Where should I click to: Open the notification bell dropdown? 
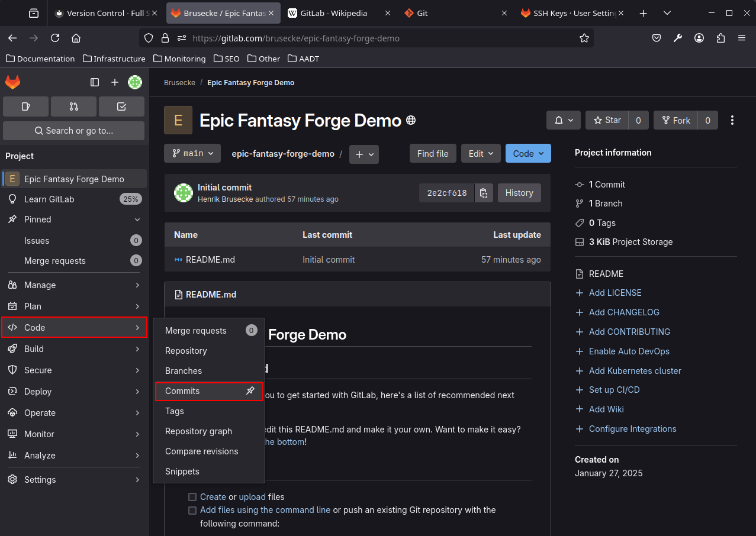[564, 120]
